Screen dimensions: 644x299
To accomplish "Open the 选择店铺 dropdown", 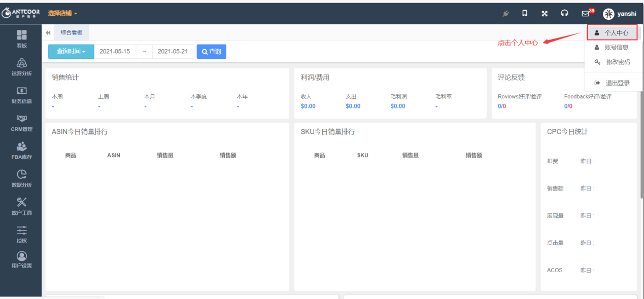I will 62,13.
